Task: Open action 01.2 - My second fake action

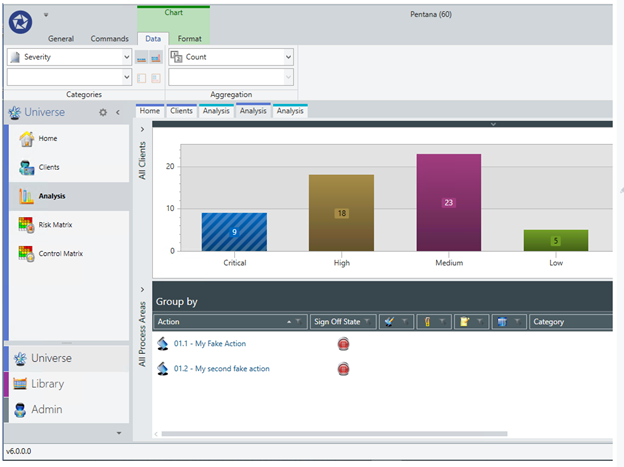Action: [x=222, y=369]
